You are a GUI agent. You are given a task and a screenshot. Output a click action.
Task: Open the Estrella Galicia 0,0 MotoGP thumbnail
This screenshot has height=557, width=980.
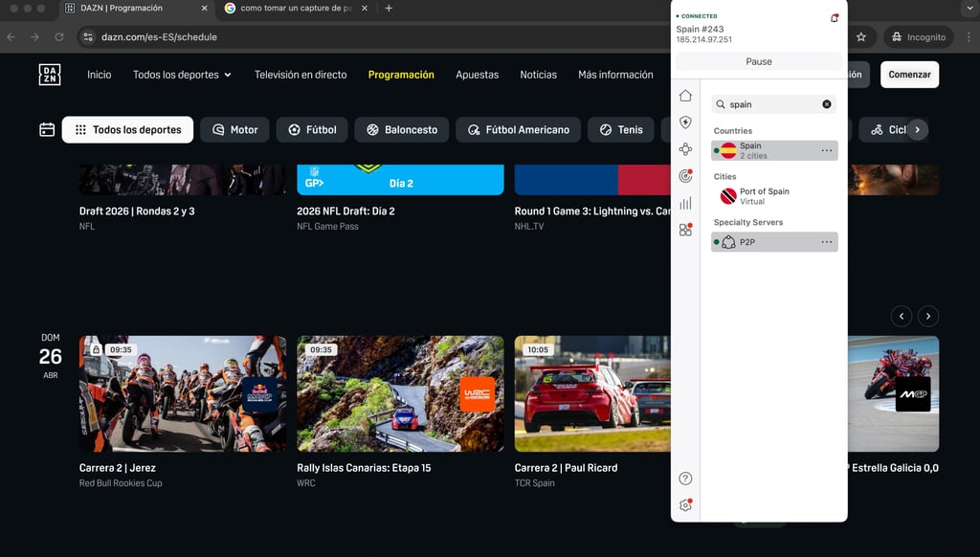[893, 394]
